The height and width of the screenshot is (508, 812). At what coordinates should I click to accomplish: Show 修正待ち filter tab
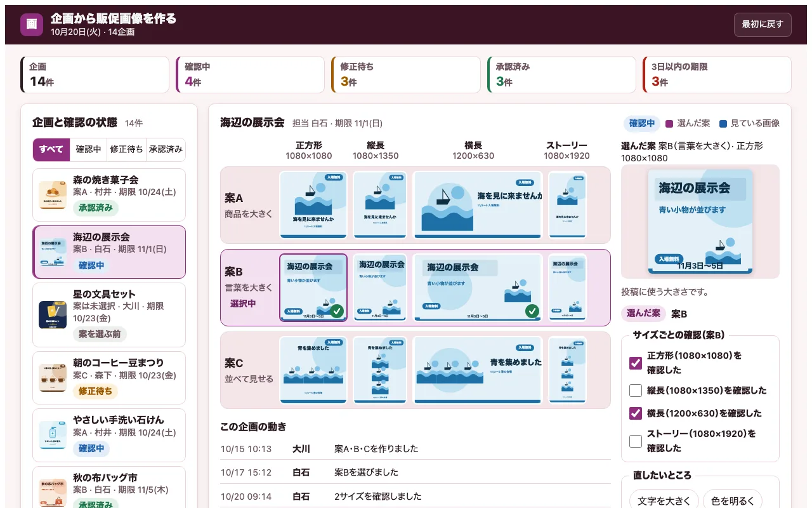[126, 150]
